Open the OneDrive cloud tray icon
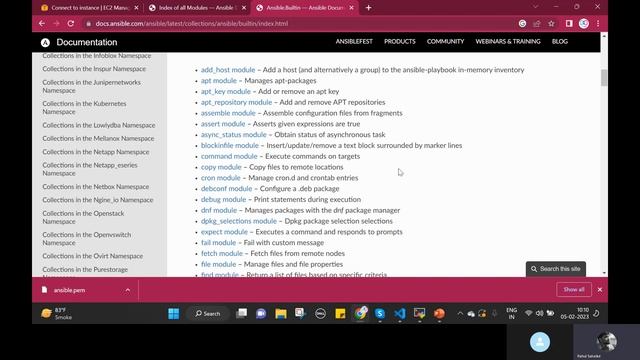The height and width of the screenshot is (360, 640). [471, 313]
